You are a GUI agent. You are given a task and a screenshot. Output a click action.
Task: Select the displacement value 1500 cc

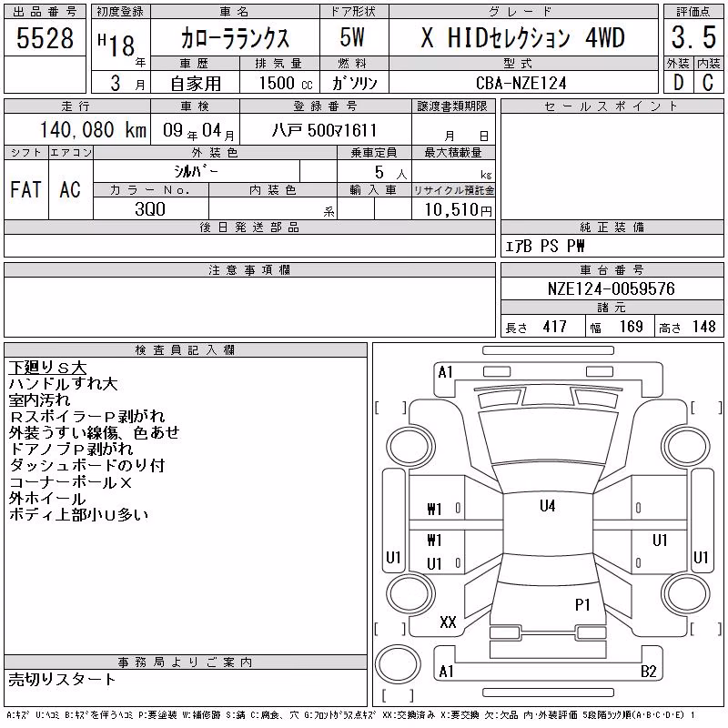click(x=286, y=83)
